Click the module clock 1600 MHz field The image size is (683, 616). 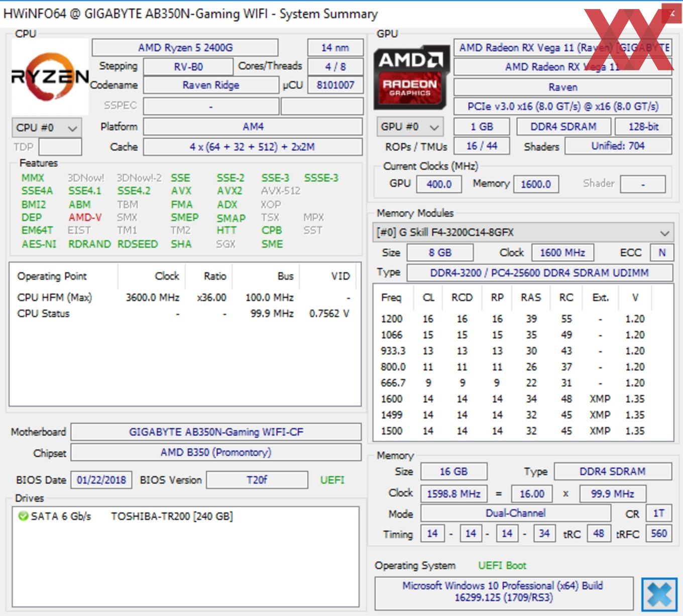(562, 253)
